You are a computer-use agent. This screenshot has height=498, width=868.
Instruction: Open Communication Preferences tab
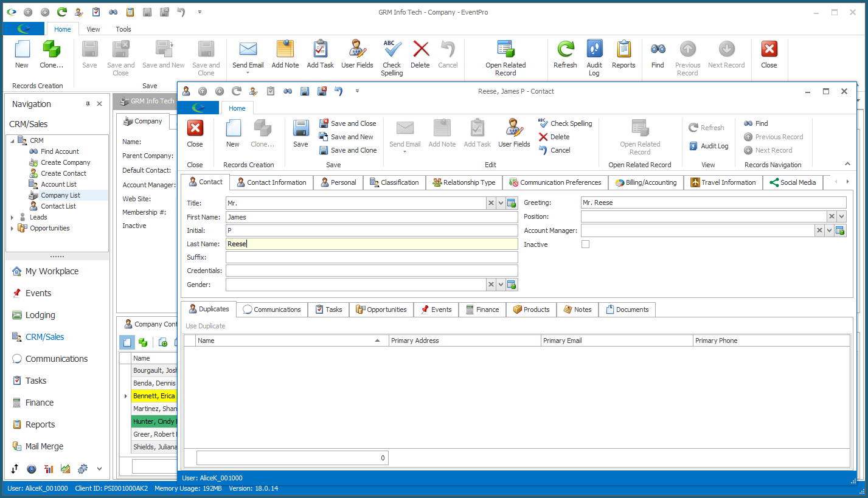[555, 182]
